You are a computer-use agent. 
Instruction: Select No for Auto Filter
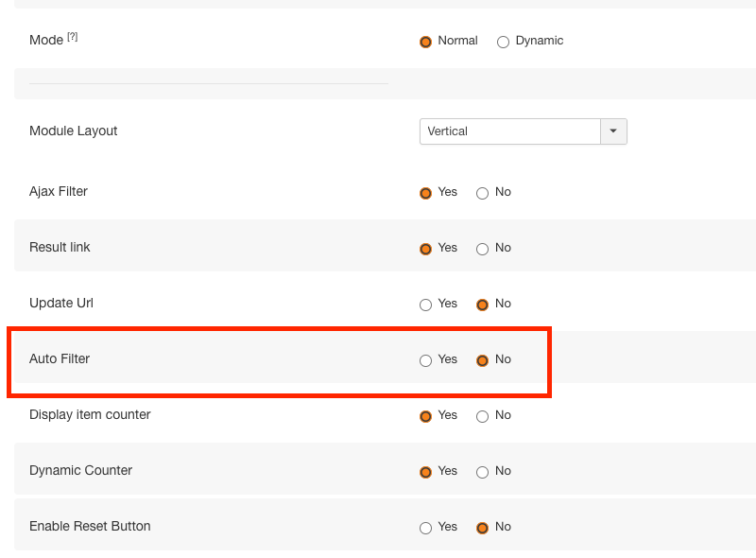click(x=482, y=360)
